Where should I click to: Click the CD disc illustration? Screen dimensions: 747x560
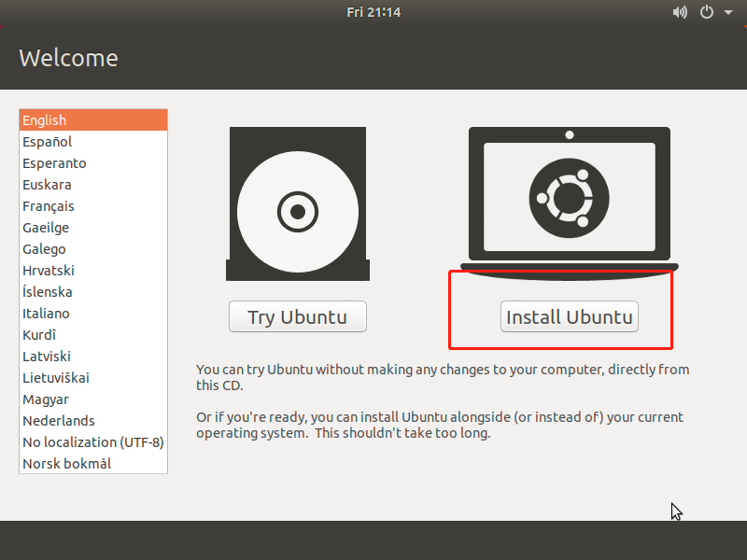[x=298, y=203]
